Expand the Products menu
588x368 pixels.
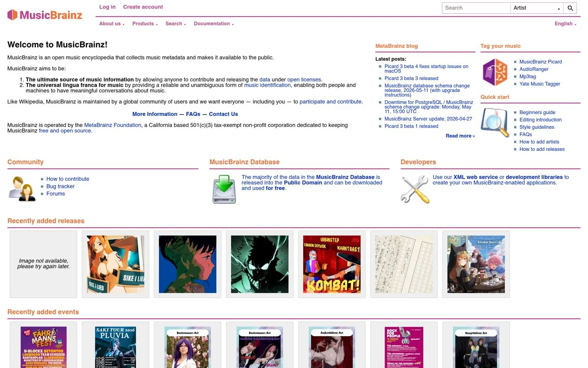[145, 23]
